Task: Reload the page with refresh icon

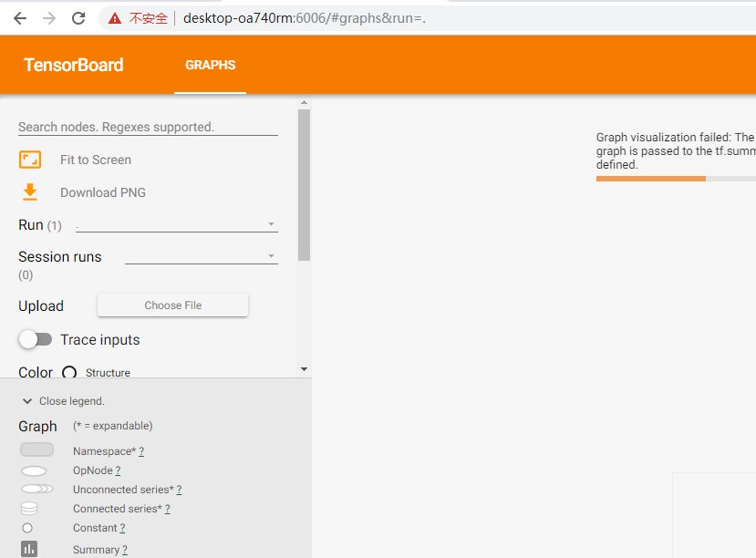Action: [x=78, y=18]
